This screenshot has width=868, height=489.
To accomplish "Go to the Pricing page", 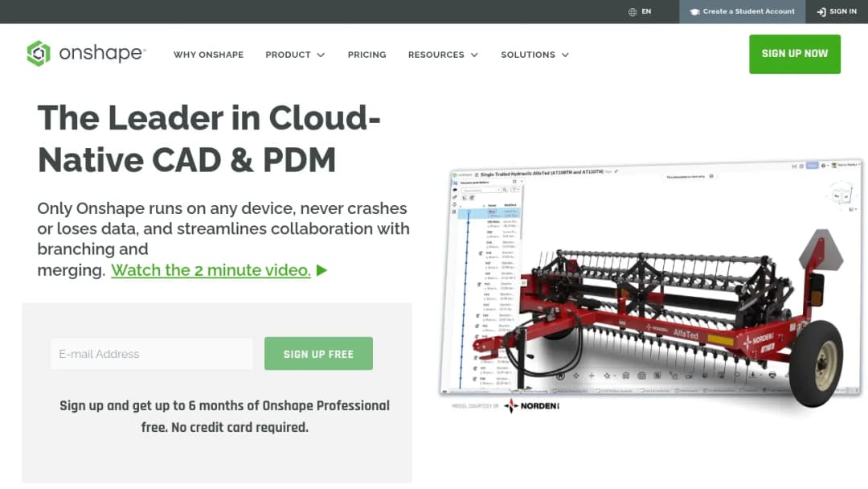I will pos(367,55).
